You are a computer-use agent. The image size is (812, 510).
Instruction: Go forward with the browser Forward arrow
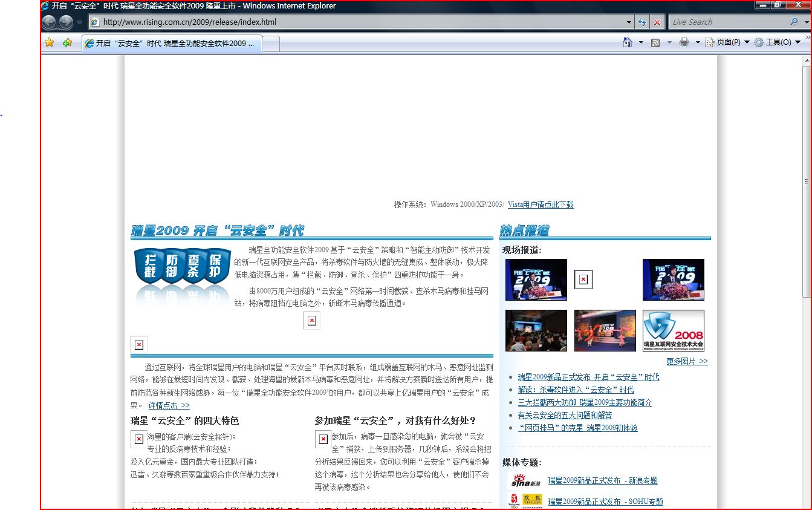66,22
